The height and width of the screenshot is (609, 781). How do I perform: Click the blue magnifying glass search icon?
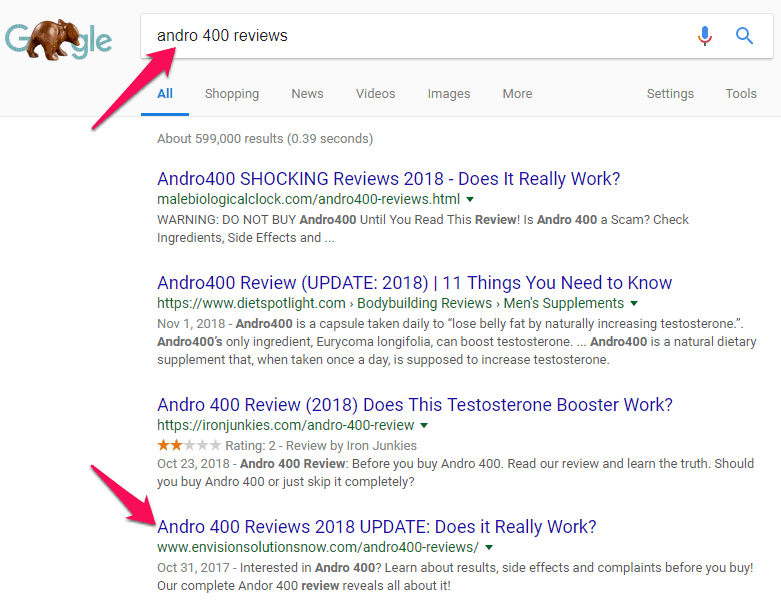click(x=744, y=36)
